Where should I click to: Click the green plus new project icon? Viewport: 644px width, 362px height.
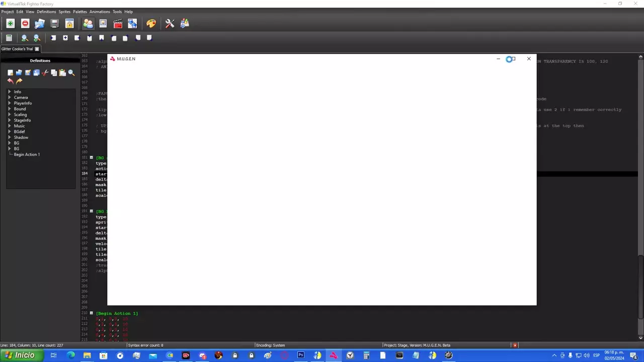coord(10,24)
